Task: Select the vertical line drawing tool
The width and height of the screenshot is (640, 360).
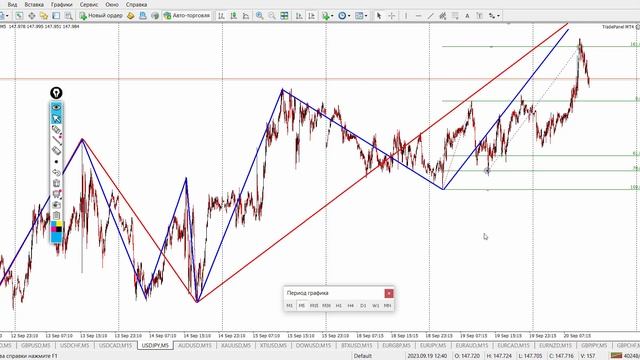Action: click(x=406, y=16)
